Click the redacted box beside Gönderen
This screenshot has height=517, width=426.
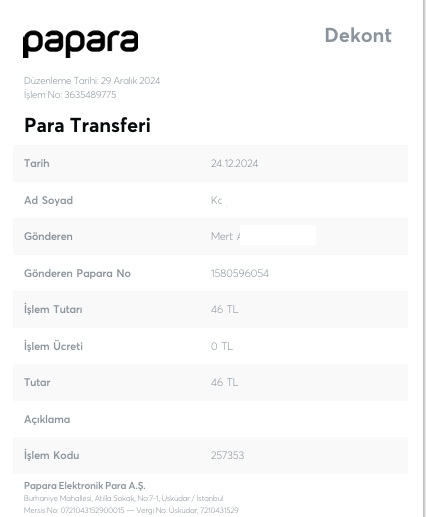(278, 235)
